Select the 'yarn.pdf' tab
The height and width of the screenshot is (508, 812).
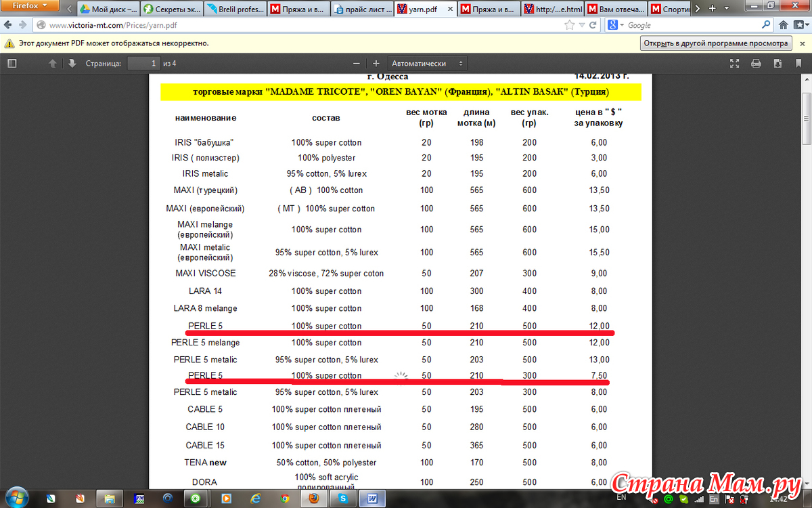[426, 9]
